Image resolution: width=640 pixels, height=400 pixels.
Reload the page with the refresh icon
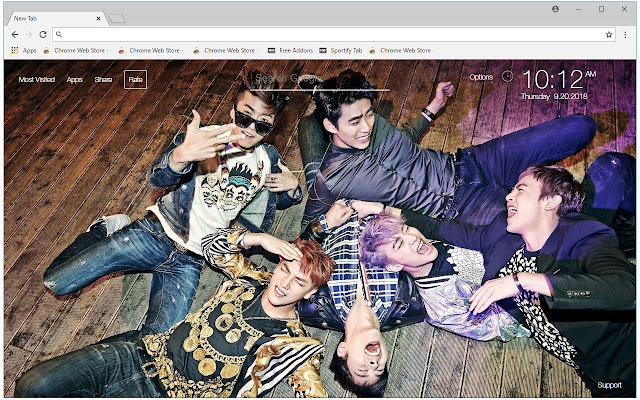pos(43,35)
